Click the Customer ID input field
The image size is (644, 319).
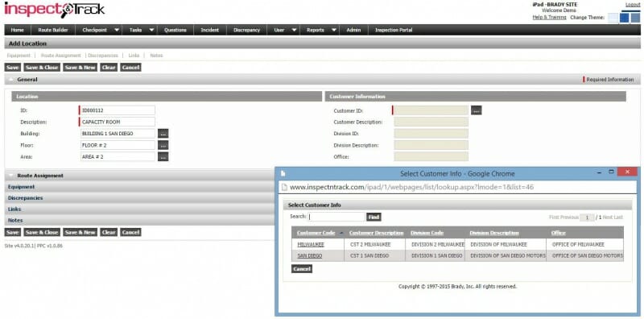(431, 110)
